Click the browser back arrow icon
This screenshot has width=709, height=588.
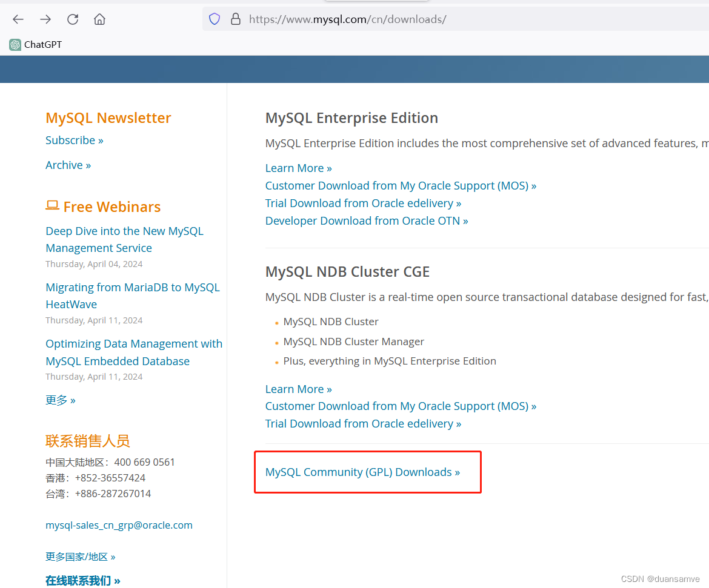tap(18, 19)
